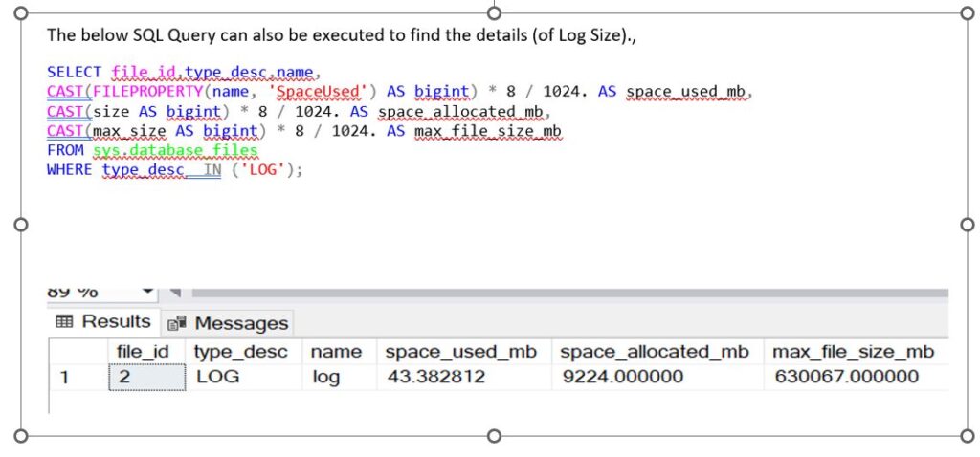Select the LOG cell under type_desc
The image size is (980, 457).
pos(218,377)
